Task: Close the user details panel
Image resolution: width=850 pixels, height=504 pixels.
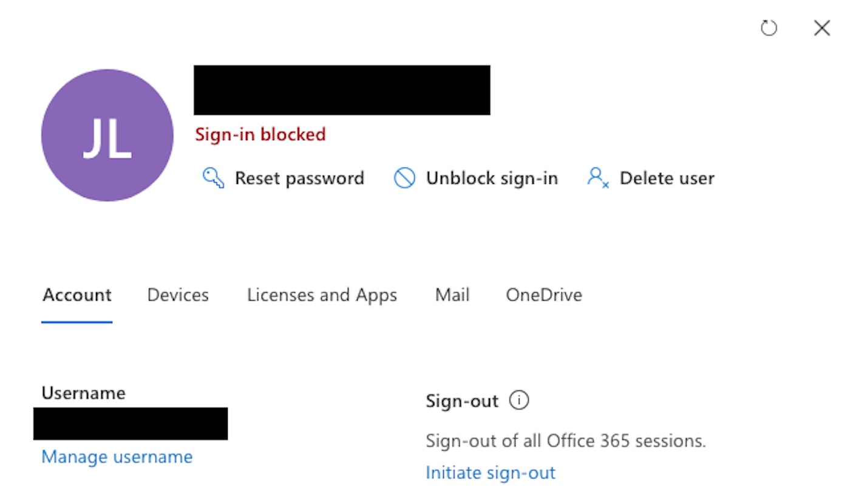Action: (x=821, y=28)
